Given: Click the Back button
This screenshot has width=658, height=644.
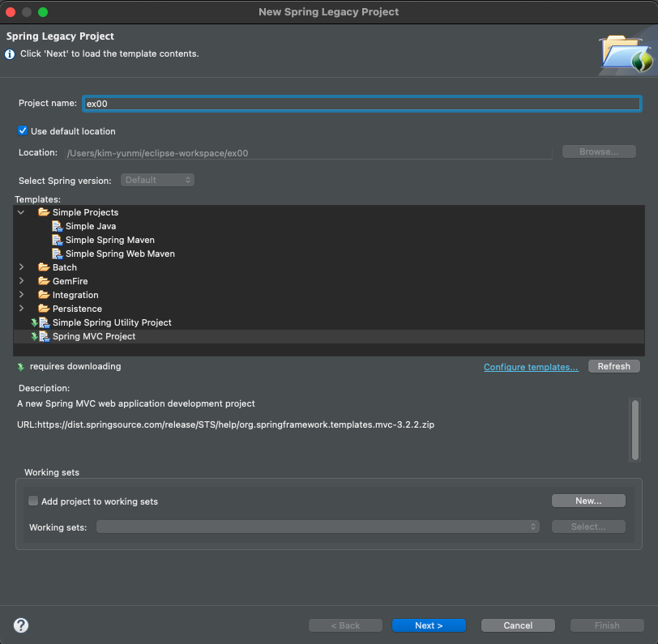Looking at the screenshot, I should tap(345, 625).
